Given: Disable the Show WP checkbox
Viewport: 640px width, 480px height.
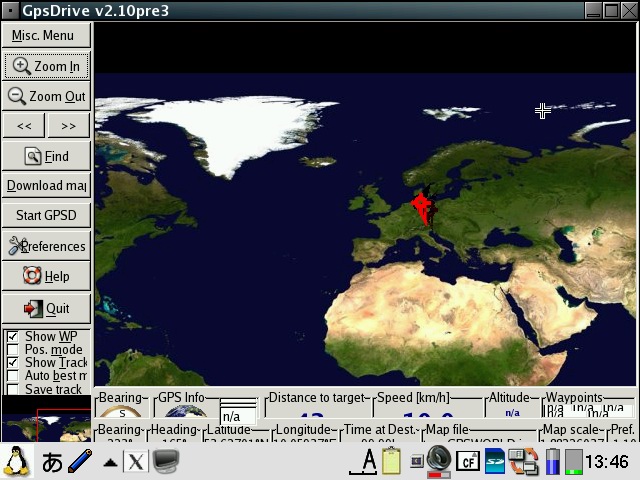Looking at the screenshot, I should (x=13, y=337).
